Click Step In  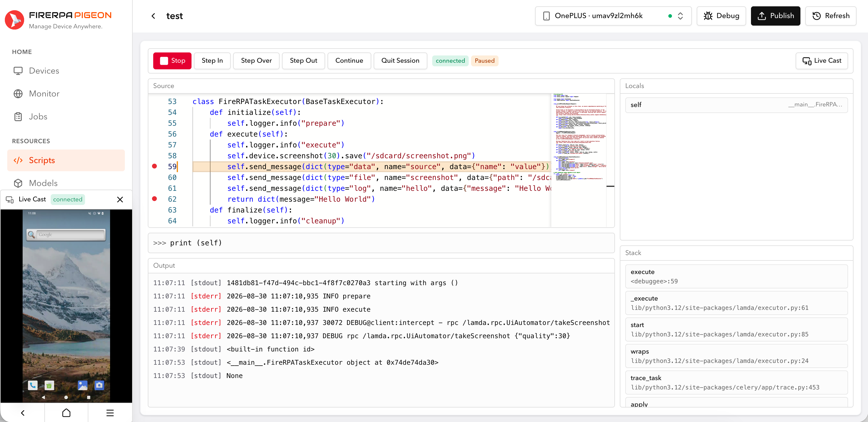click(212, 61)
